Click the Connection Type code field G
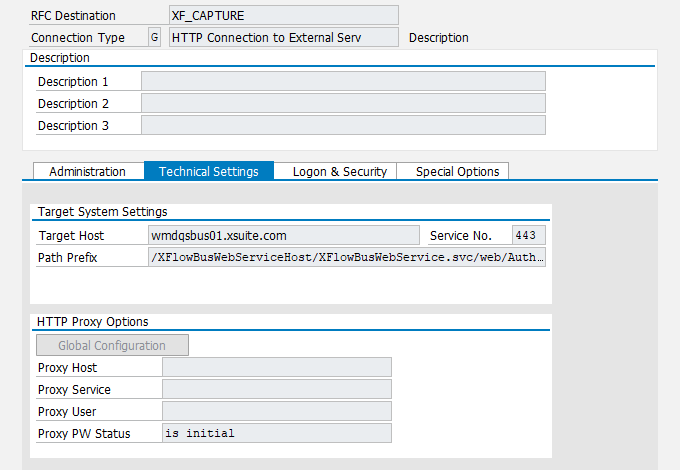Screen dimensions: 680x470 [154, 38]
